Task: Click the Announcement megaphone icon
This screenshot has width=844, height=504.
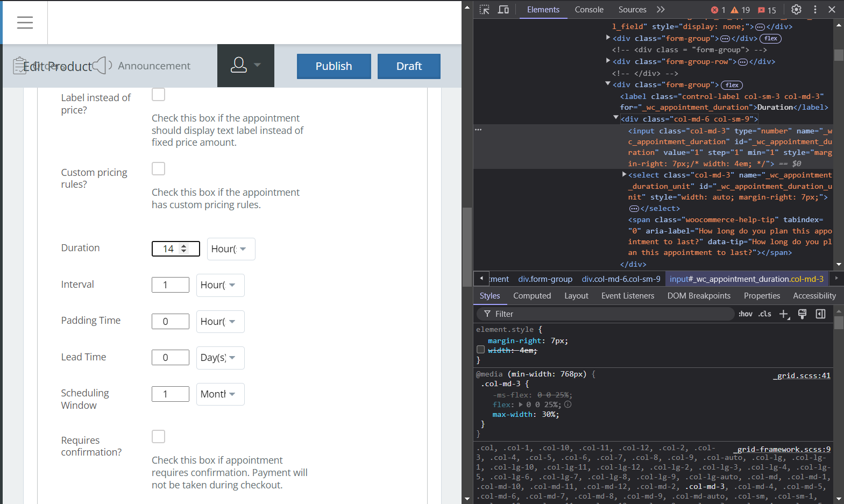Action: pyautogui.click(x=102, y=66)
